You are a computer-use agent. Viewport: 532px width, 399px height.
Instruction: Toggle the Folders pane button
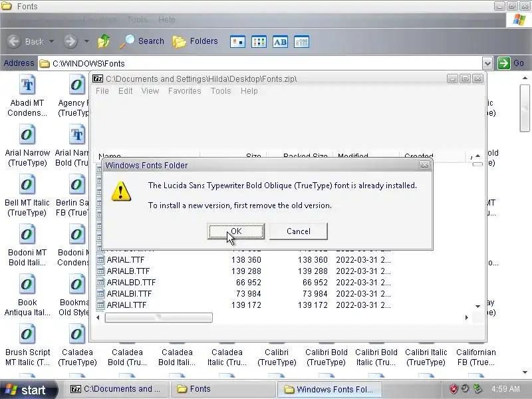[195, 41]
